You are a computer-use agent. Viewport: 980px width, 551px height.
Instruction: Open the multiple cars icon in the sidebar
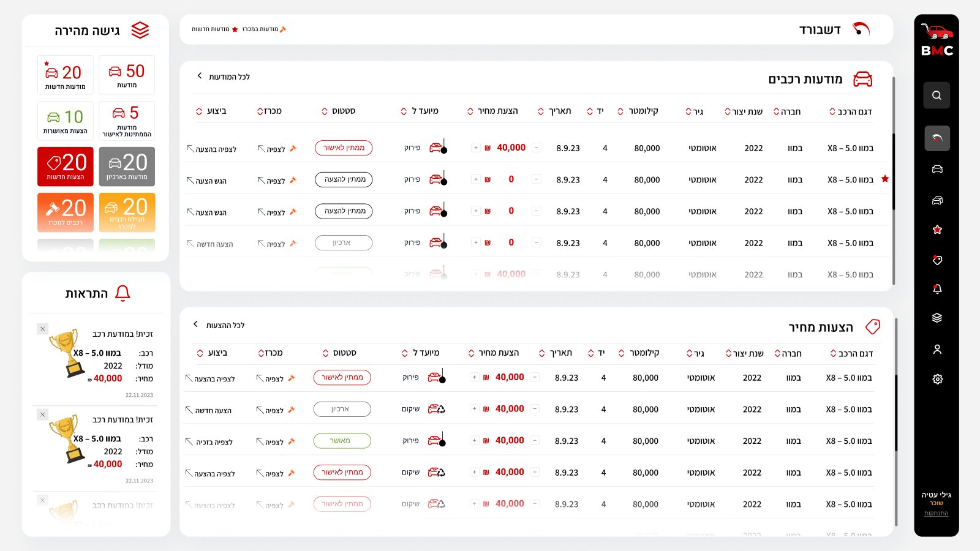tap(937, 200)
